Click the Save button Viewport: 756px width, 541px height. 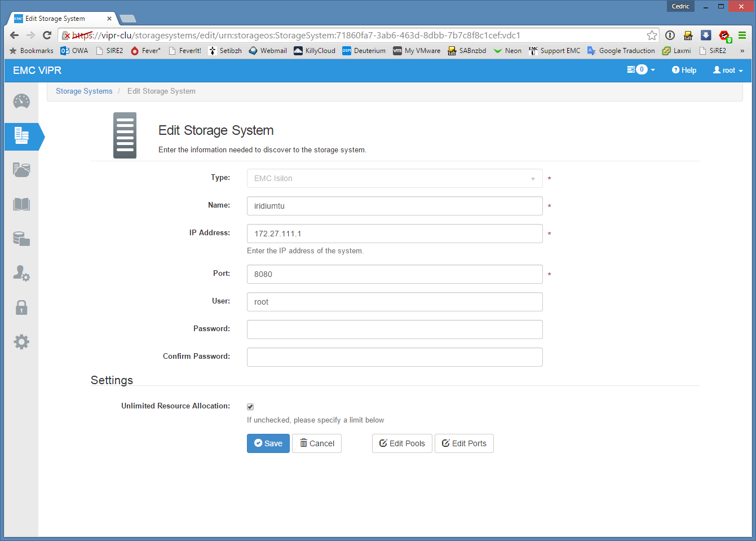pos(268,443)
